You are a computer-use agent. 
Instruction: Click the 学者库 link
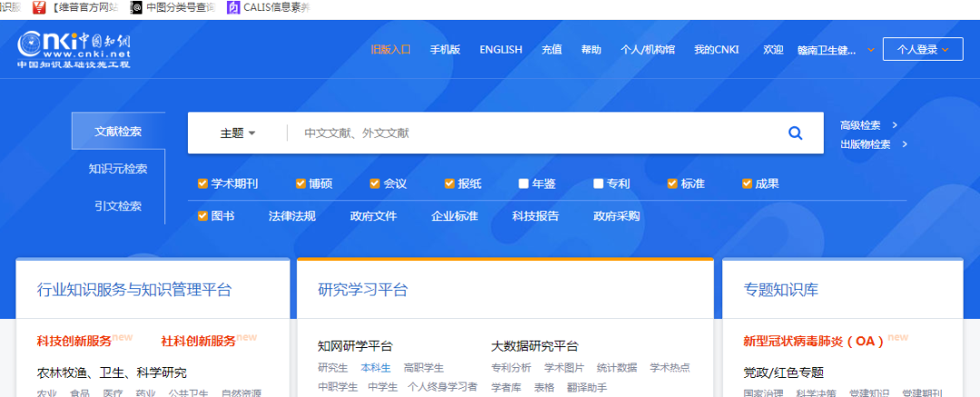pyautogui.click(x=506, y=388)
